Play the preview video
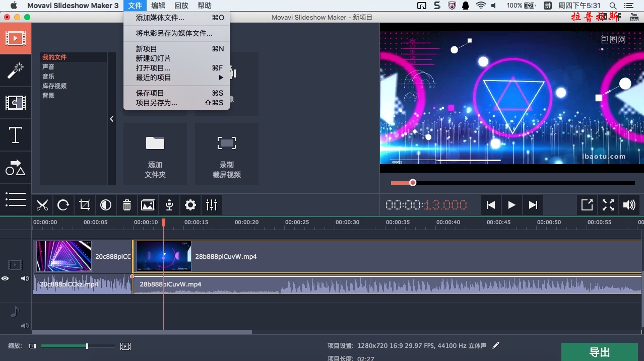The image size is (644, 361). click(x=511, y=205)
